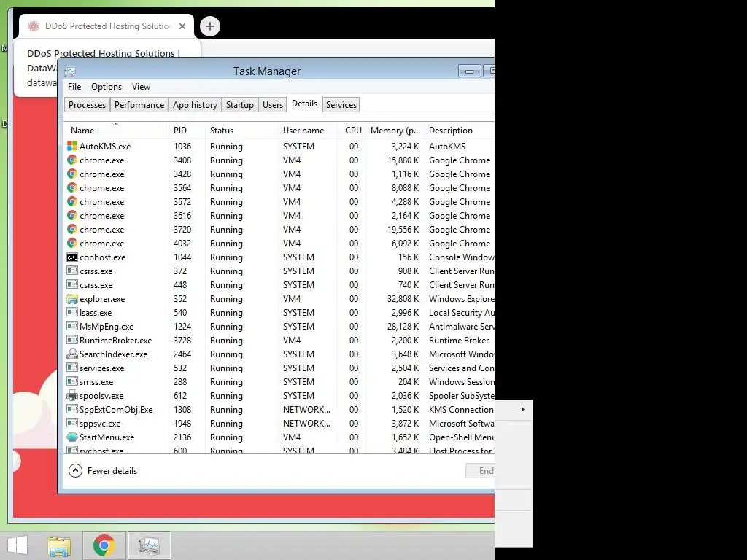Screen dimensions: 747x560
Task: Click the lsass.exe process icon
Action: [x=72, y=312]
